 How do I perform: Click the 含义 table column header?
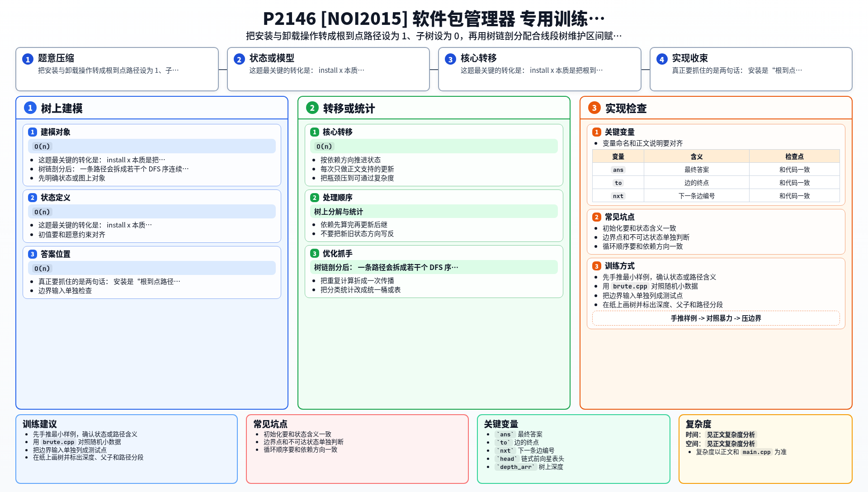(x=697, y=156)
